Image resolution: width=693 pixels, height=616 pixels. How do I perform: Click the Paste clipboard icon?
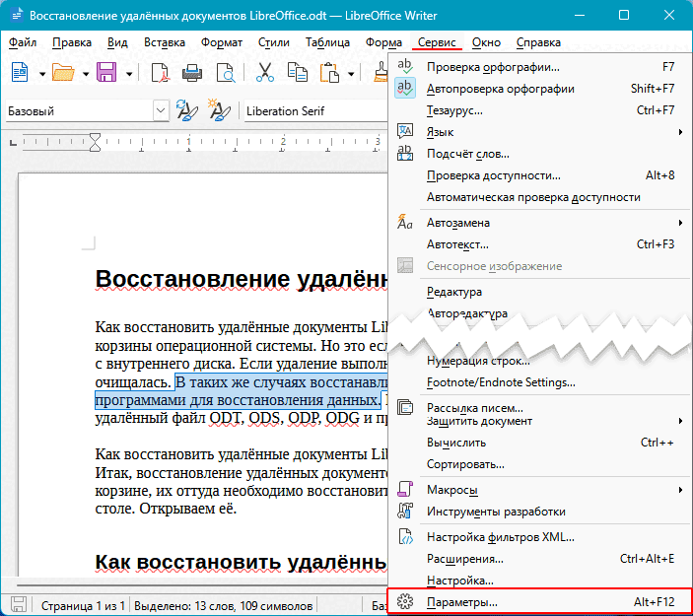(329, 73)
